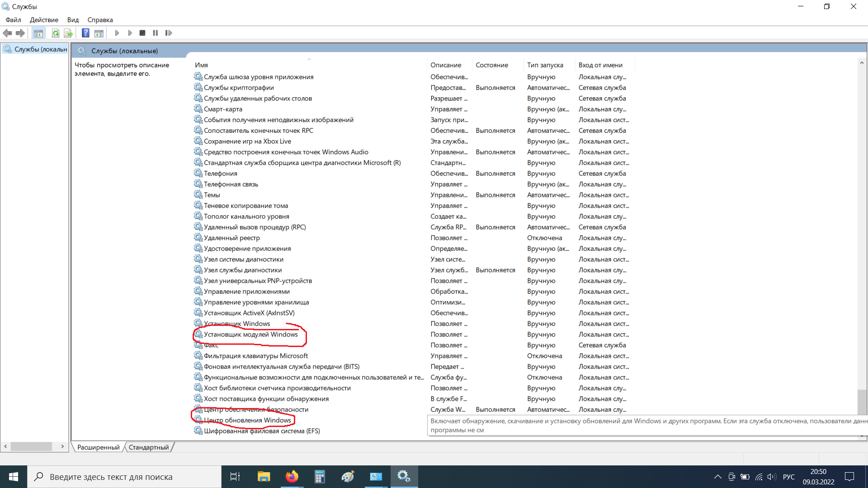The height and width of the screenshot is (488, 868).
Task: Click scroll left arrow in tree pane
Action: tap(5, 446)
